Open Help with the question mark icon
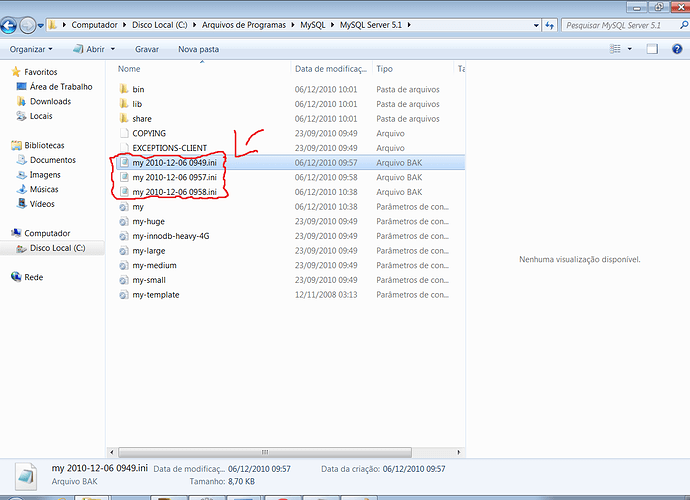The image size is (690, 500). [x=677, y=49]
